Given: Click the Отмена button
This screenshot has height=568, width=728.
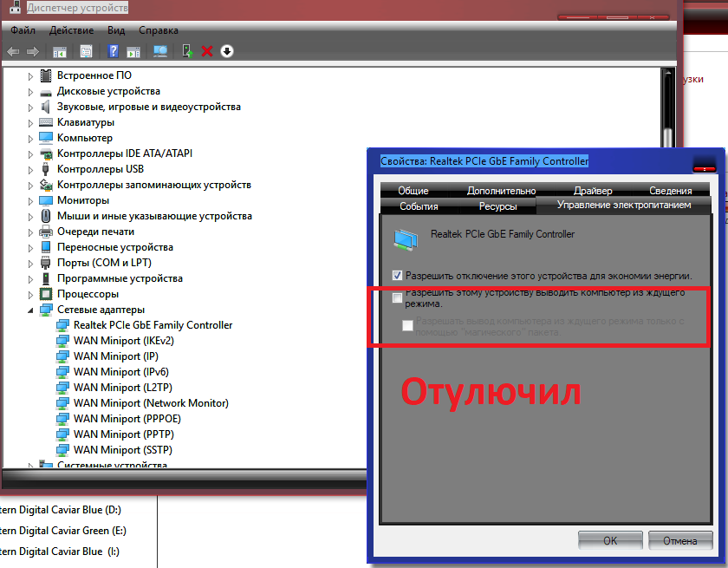Looking at the screenshot, I should tap(679, 540).
